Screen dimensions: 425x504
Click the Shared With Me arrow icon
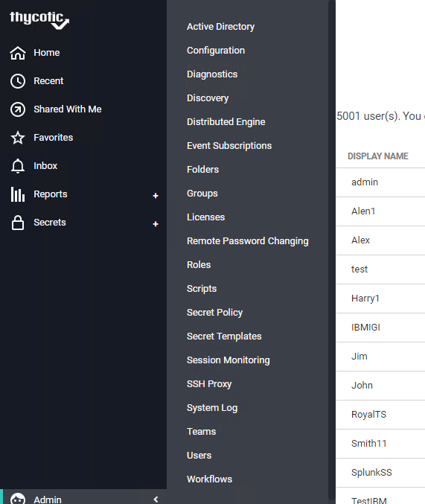click(18, 109)
